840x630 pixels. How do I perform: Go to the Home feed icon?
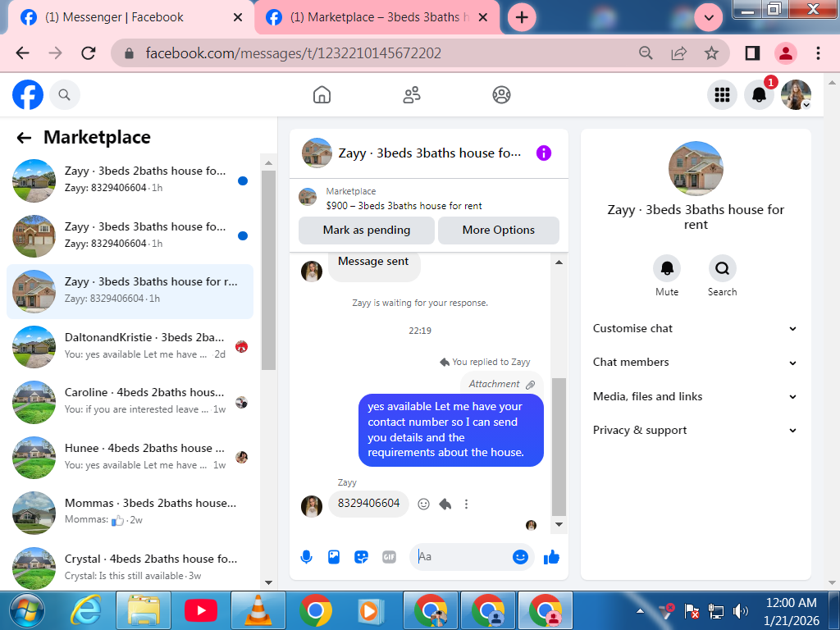coord(322,95)
